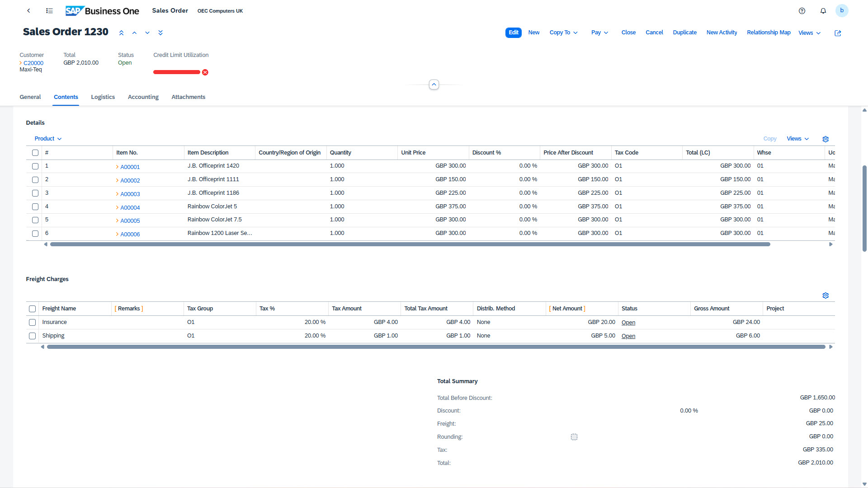868x488 pixels.
Task: Open Freight Charges settings gear icon
Action: point(826,296)
